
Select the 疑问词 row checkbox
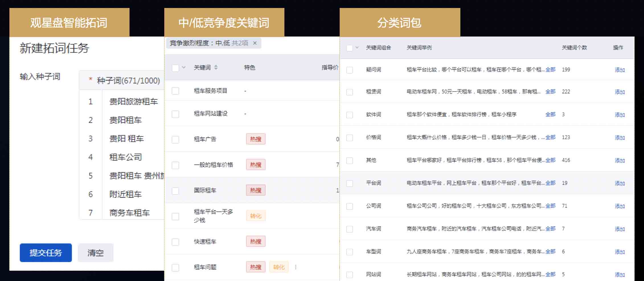[x=349, y=70]
